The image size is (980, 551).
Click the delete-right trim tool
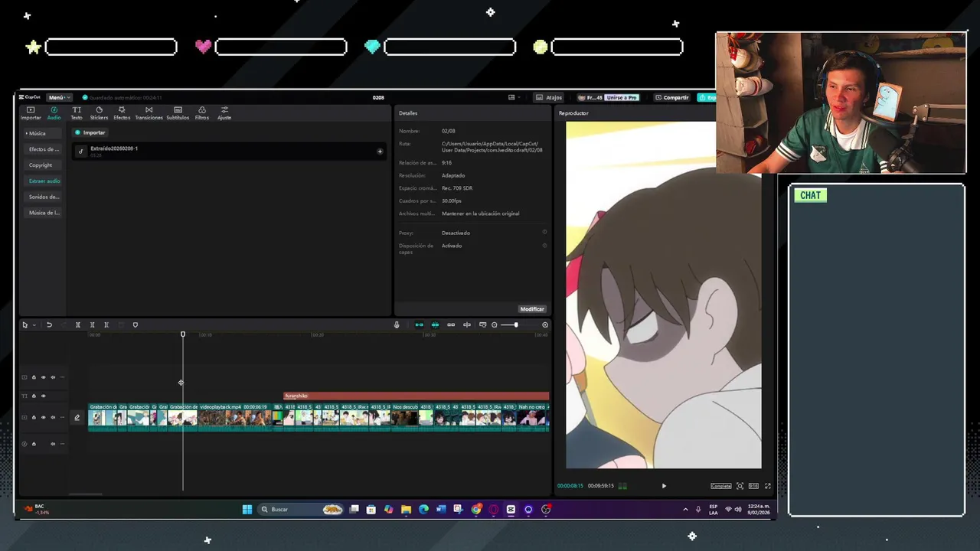[106, 325]
